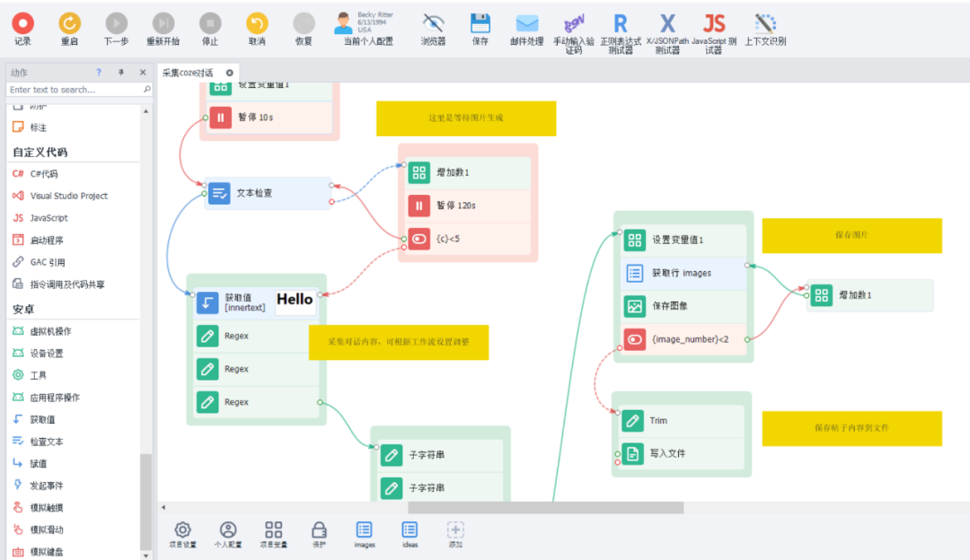
Task: Select the 文本检查 node on canvas
Action: (268, 193)
